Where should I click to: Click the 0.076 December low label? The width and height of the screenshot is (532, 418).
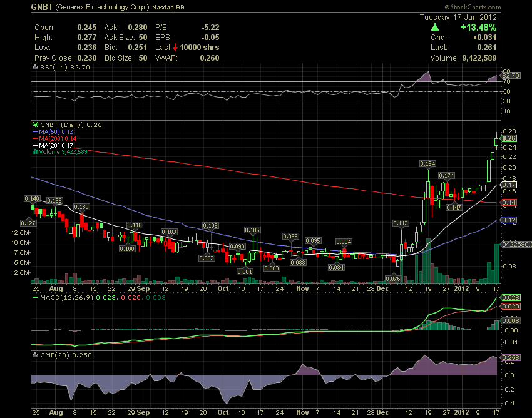(x=393, y=279)
